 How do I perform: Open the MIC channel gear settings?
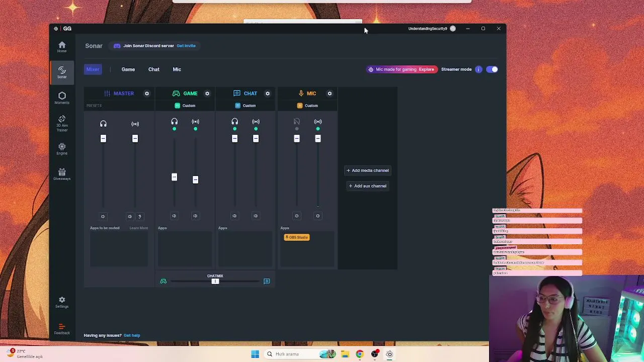330,94
